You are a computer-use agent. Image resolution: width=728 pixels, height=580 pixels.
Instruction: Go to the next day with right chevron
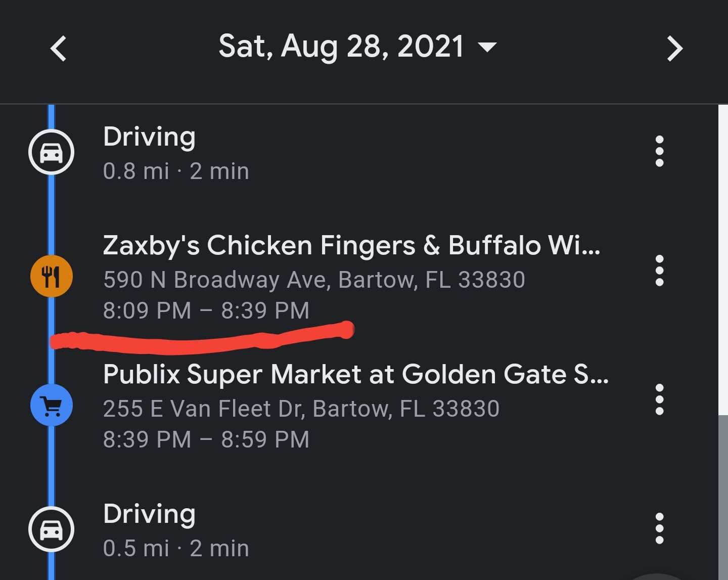pyautogui.click(x=674, y=49)
